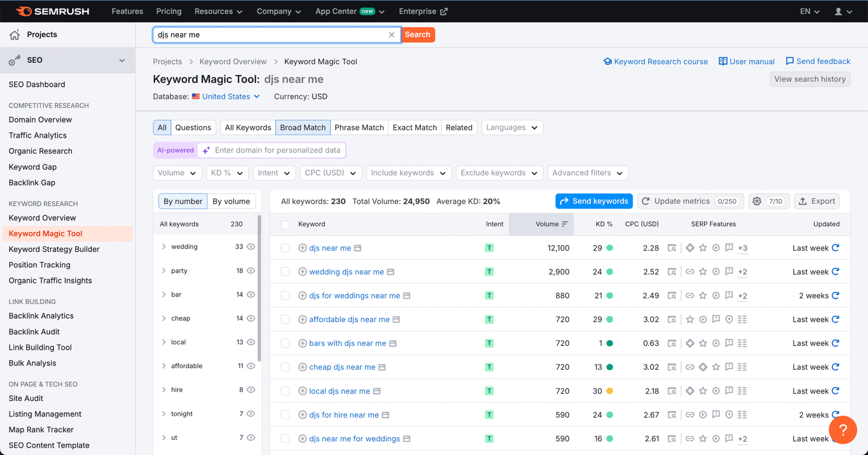868x455 pixels.
Task: Switch groups to By volume
Action: tap(231, 201)
